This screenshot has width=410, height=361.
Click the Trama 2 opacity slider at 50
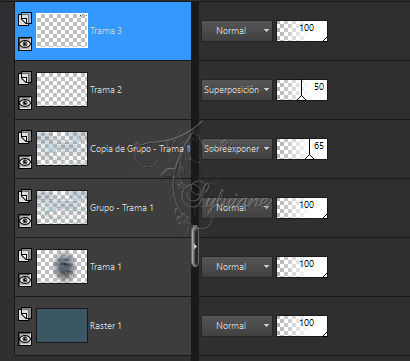[302, 90]
